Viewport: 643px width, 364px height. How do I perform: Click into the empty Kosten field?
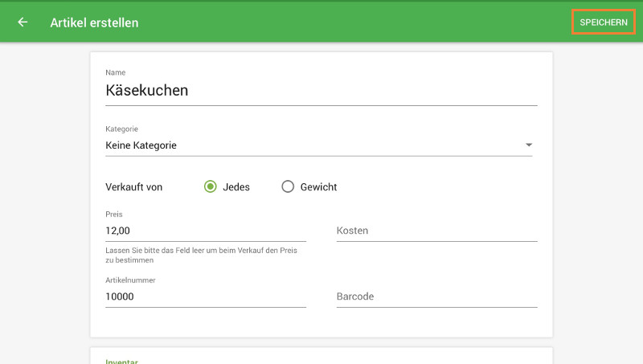(x=436, y=231)
